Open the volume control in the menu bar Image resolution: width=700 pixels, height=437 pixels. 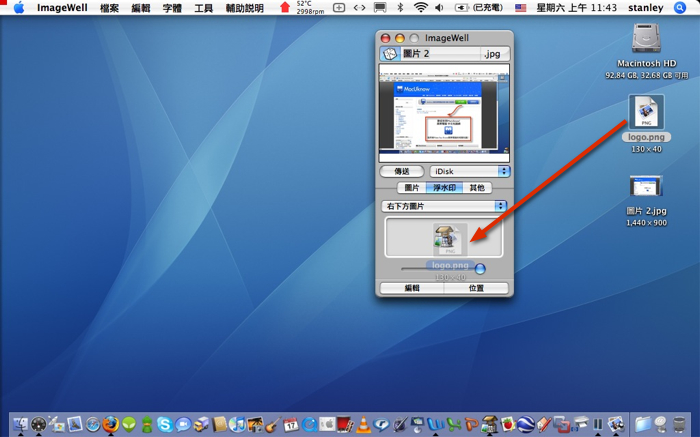click(x=439, y=8)
